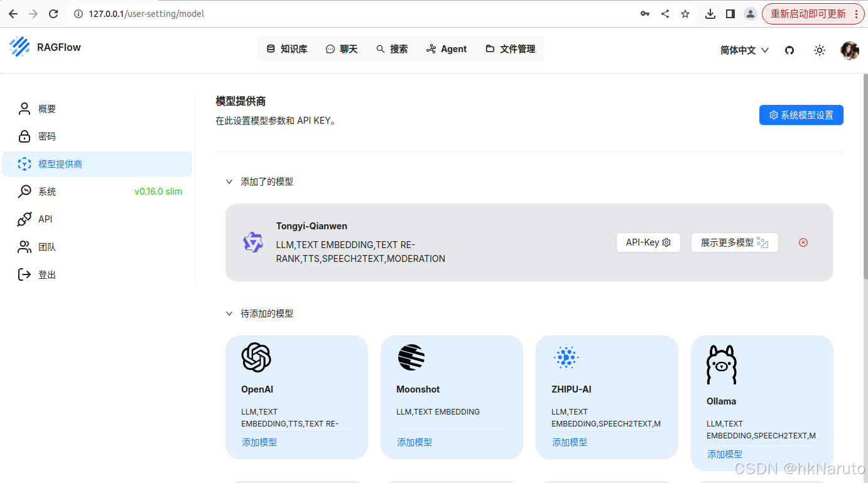Delete the Tongyi-Qianwen provider red icon
This screenshot has height=483, width=868.
coord(803,242)
